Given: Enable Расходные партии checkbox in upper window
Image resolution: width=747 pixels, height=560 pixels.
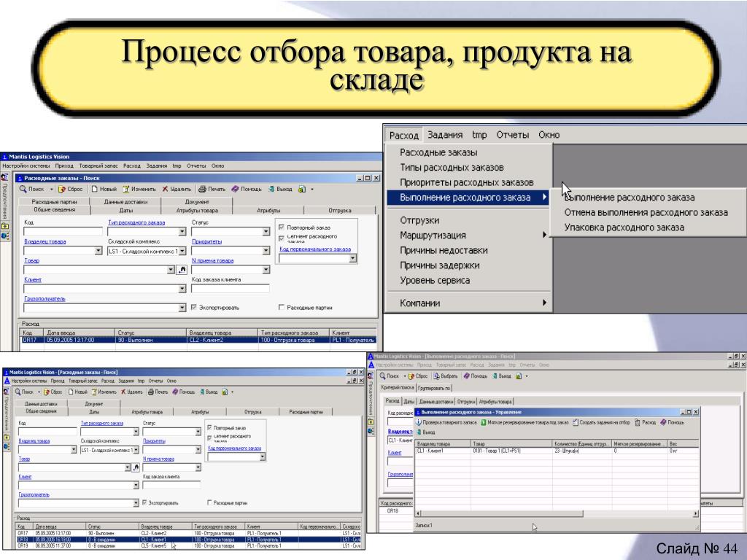Looking at the screenshot, I should pyautogui.click(x=282, y=308).
